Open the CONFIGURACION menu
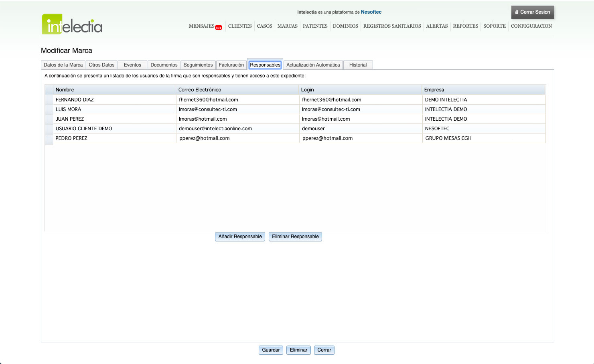594x364 pixels. tap(531, 26)
